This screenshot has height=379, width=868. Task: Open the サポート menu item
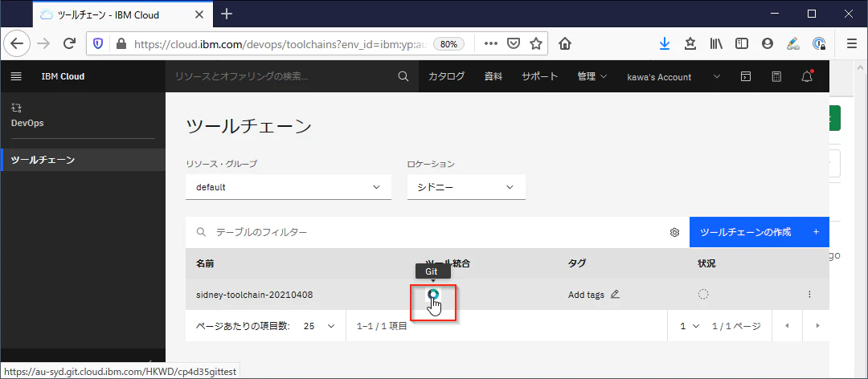coord(540,76)
